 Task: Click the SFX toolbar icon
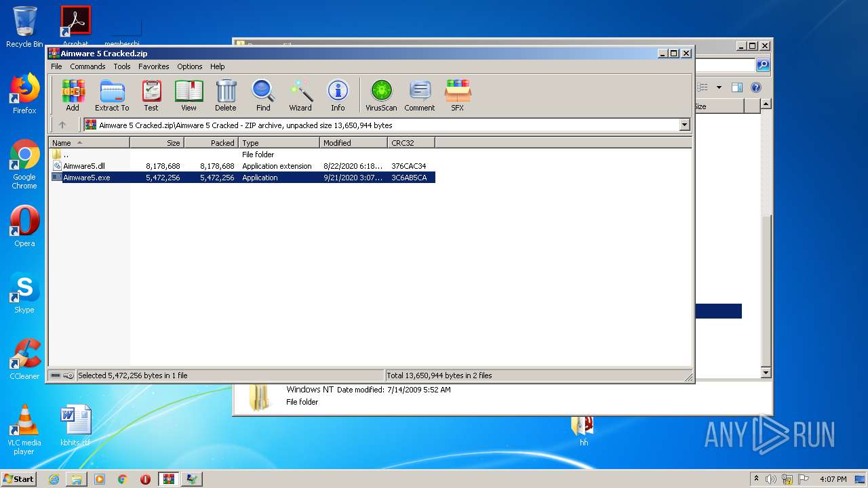458,95
